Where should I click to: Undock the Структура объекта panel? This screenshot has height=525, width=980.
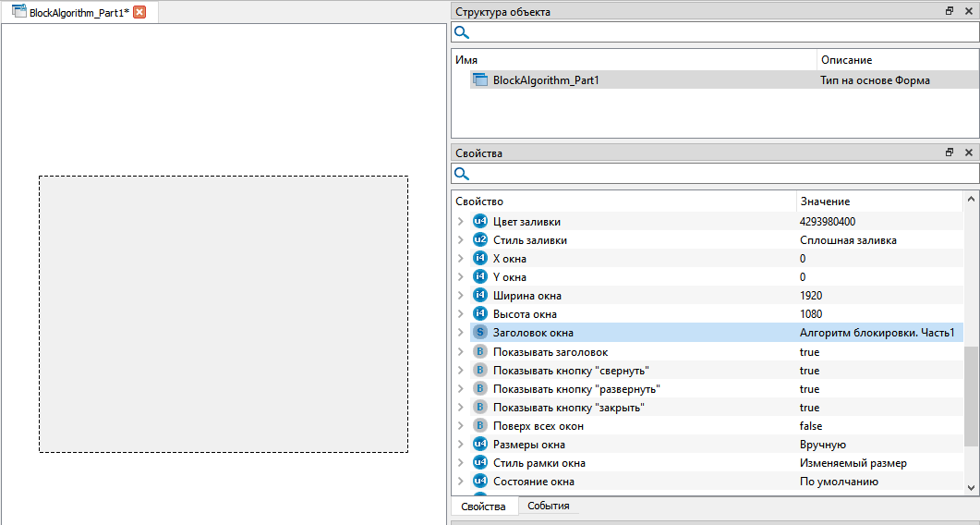(950, 11)
